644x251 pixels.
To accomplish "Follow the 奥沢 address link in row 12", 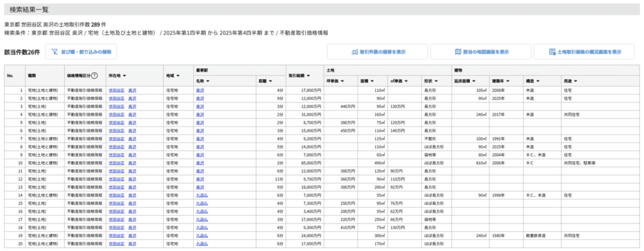I will click(x=132, y=179).
